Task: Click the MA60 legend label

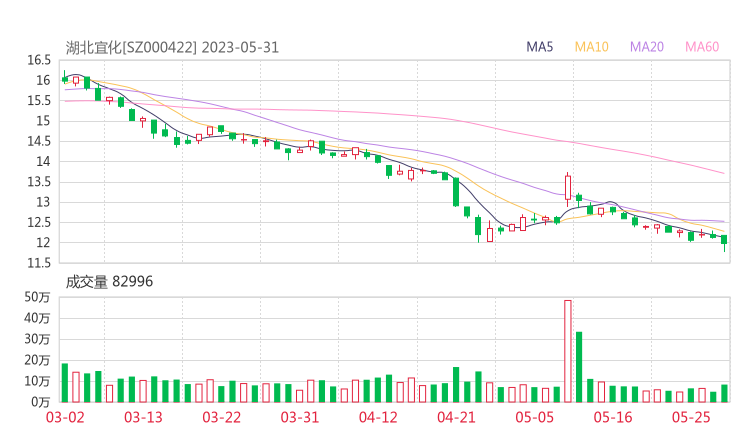Action: coord(702,47)
